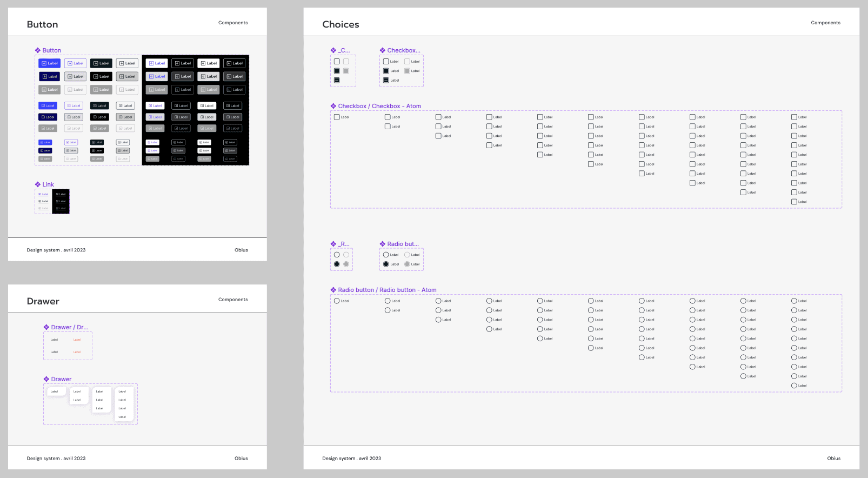Screen dimensions: 868x478
Task: Click the component icon beside Drawer / Dr...
Action: pos(46,327)
